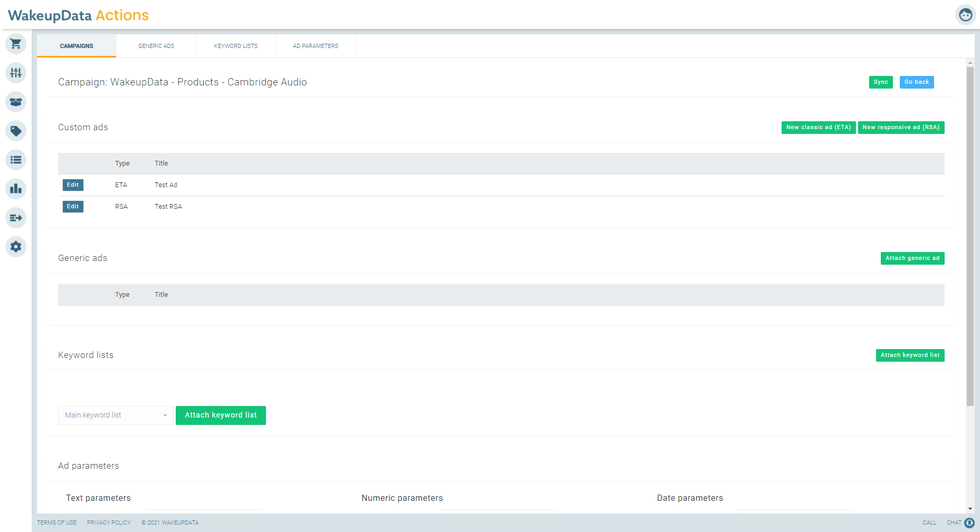Click the Custom ads Title column header

[161, 163]
